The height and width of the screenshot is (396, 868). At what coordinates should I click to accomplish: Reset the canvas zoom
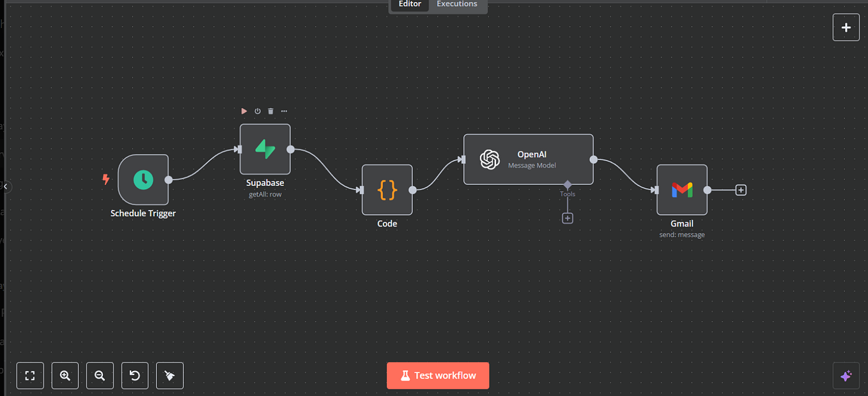(x=135, y=376)
